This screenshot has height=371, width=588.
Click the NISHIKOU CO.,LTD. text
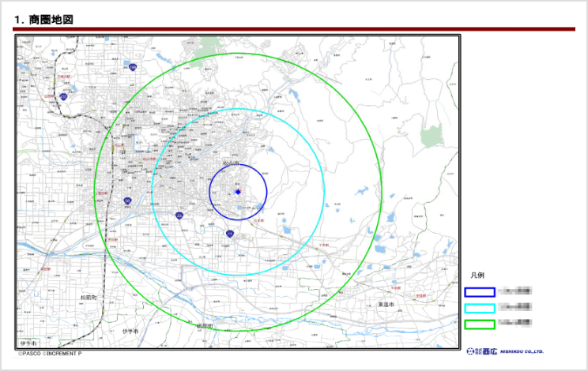click(522, 352)
